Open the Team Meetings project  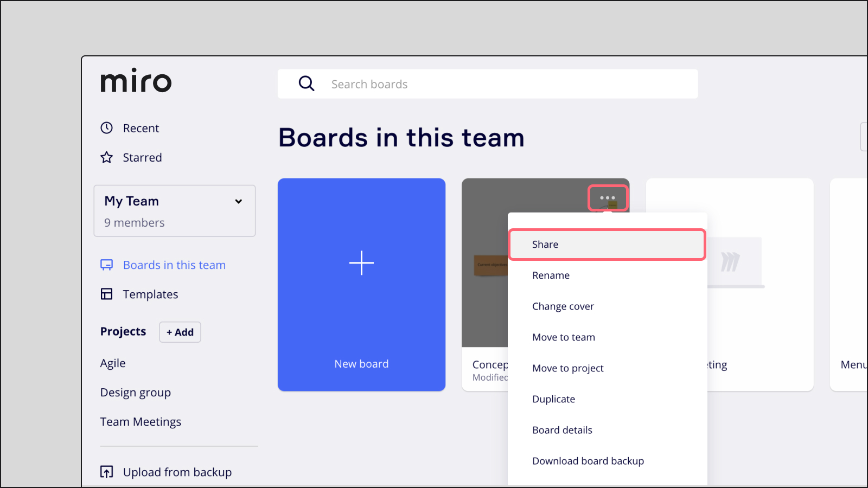[x=141, y=422]
